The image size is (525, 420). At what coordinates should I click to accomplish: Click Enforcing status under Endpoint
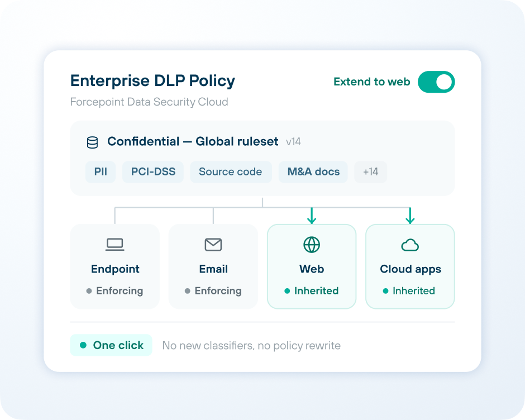pyautogui.click(x=115, y=291)
